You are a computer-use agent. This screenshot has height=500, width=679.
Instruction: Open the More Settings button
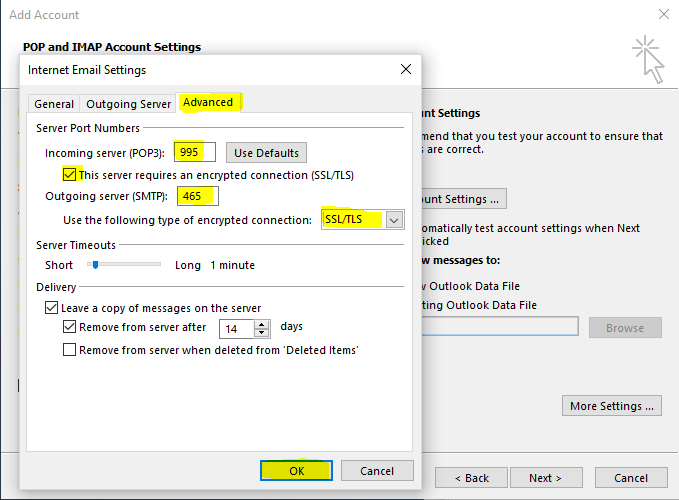[612, 406]
